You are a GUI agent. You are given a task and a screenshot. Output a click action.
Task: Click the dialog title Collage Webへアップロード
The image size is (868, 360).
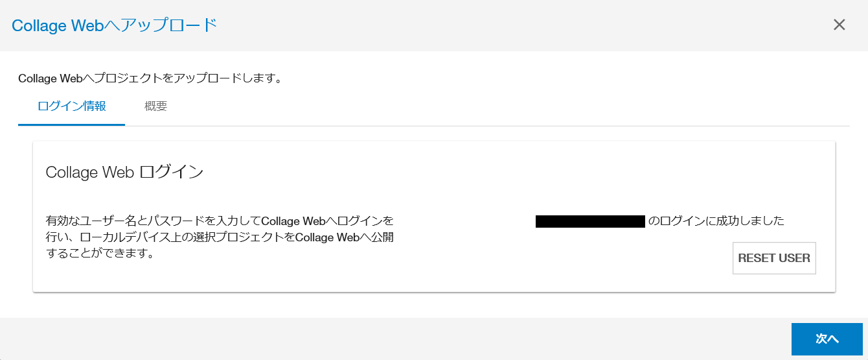[x=114, y=25]
